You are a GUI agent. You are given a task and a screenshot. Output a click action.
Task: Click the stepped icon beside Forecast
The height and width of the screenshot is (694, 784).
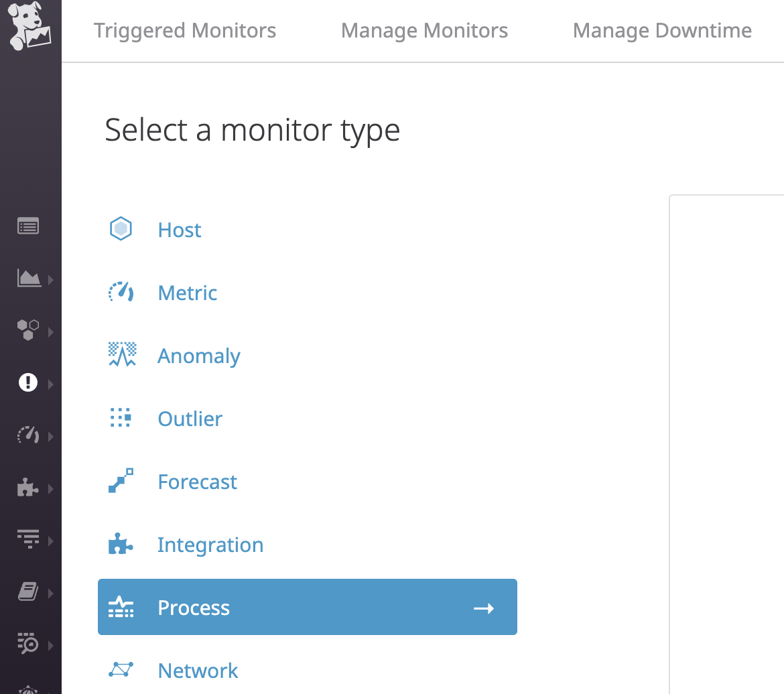tap(121, 481)
